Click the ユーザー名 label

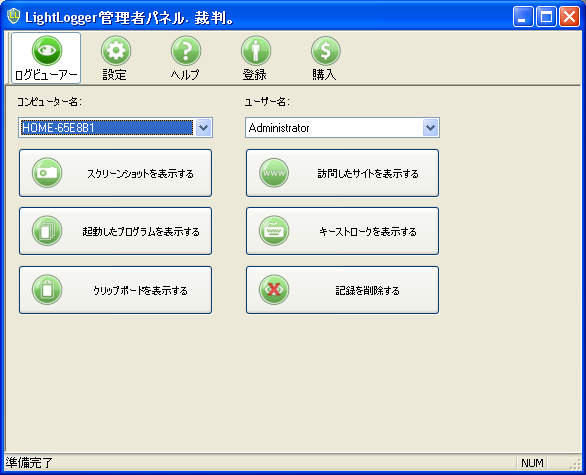point(267,102)
